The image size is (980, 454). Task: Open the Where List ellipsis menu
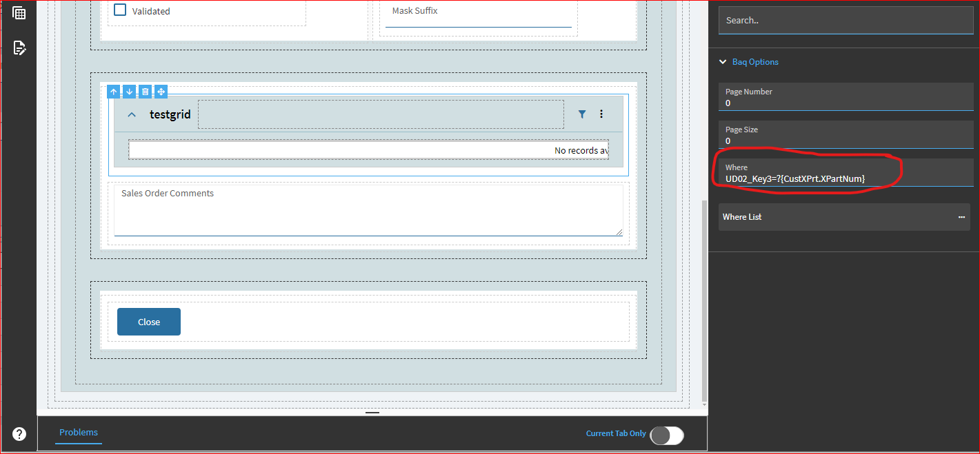[x=961, y=217]
